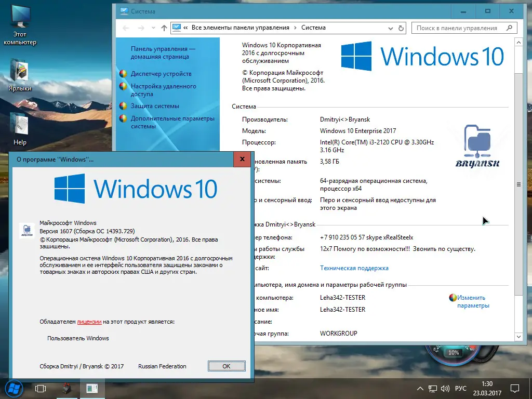This screenshot has height=399, width=532.
Task: Open "Защита системы" link
Action: pos(155,106)
